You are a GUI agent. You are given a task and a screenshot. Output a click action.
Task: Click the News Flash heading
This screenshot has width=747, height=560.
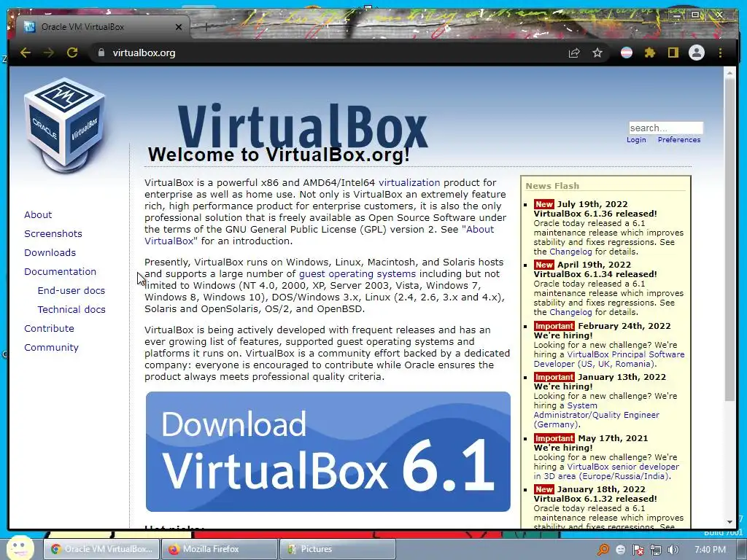point(552,186)
